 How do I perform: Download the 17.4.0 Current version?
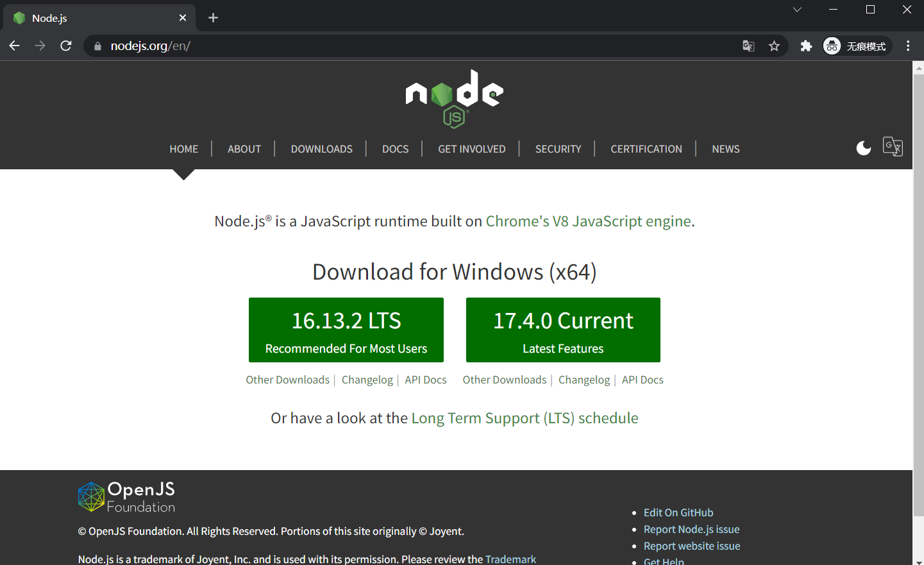pos(563,330)
